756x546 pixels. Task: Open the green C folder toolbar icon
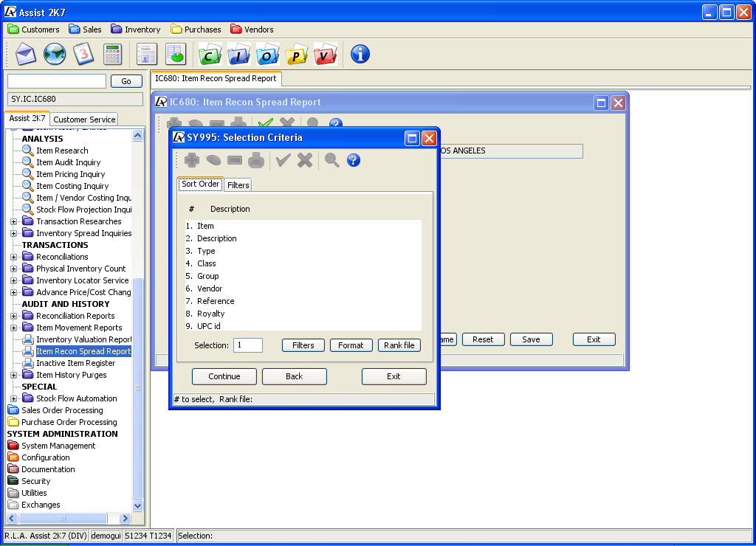(x=210, y=54)
